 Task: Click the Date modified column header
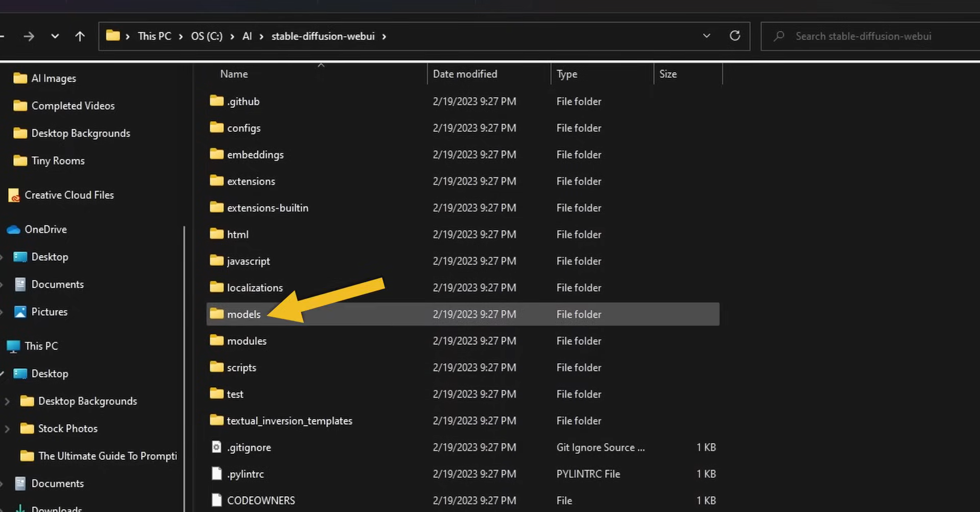pyautogui.click(x=465, y=74)
